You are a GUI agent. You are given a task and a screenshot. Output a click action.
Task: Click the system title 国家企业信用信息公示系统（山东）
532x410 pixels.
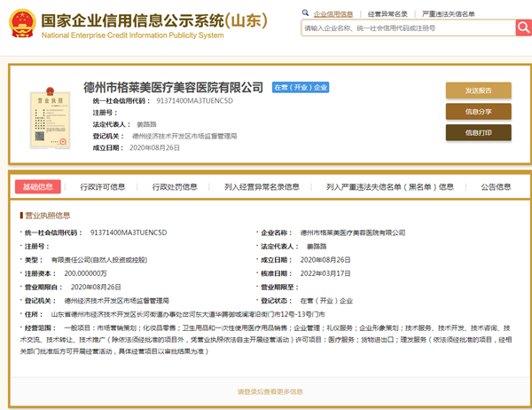click(x=154, y=20)
